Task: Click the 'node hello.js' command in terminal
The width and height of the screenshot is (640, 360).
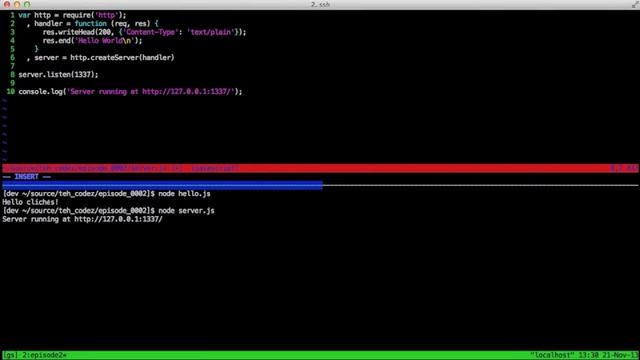Action: tap(184, 194)
